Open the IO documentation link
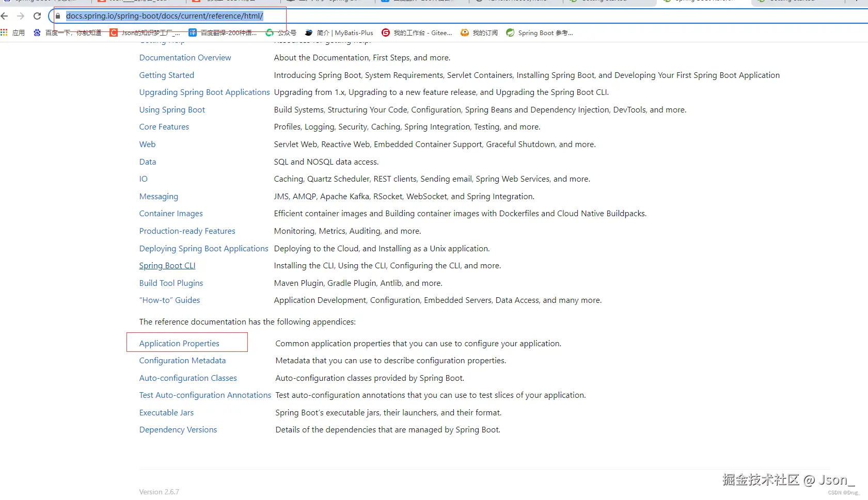Image resolution: width=868 pixels, height=500 pixels. (144, 179)
